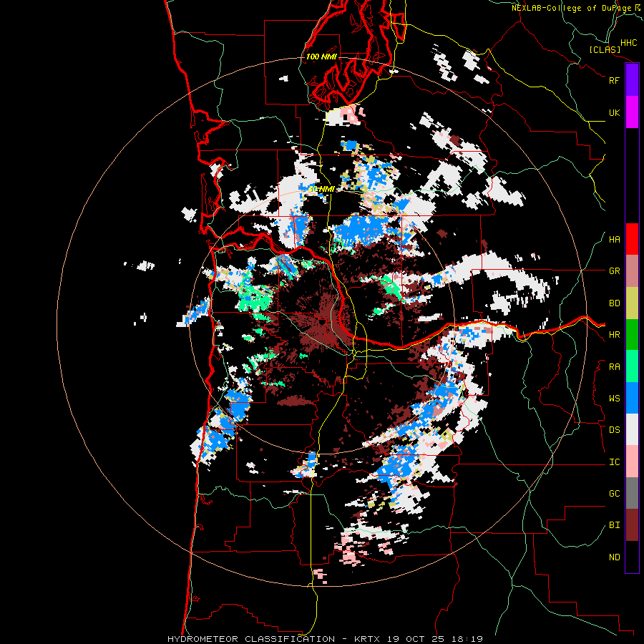Click the ND black legend swatch
The height and width of the screenshot is (644, 644).
point(632,557)
